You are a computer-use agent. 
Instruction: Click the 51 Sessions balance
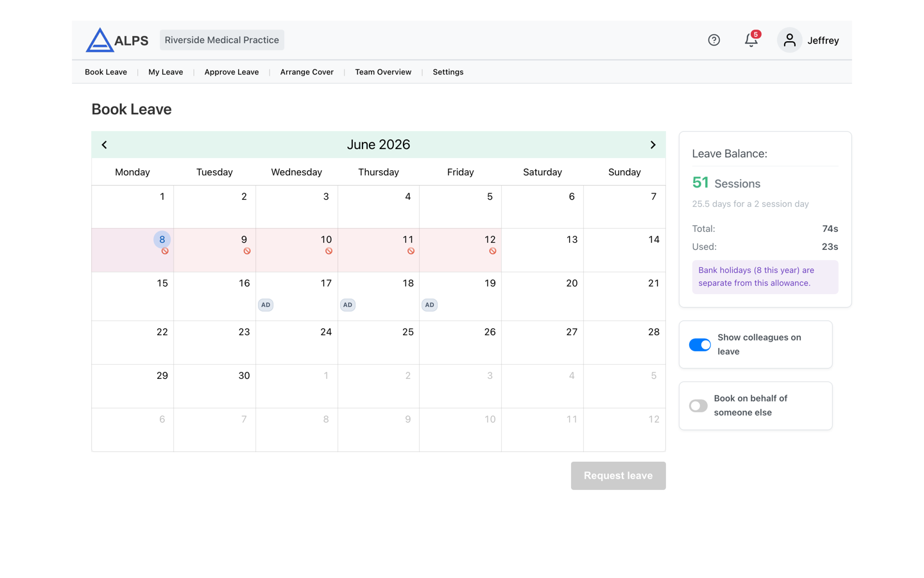click(726, 183)
